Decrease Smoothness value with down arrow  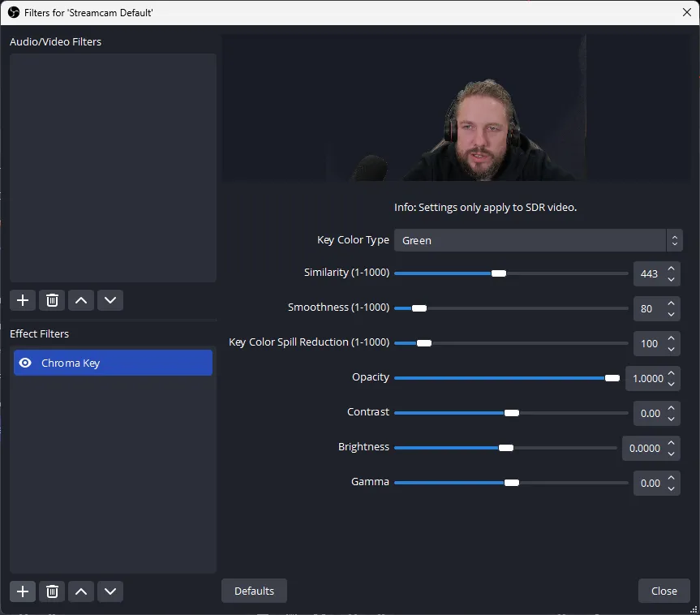tap(671, 314)
